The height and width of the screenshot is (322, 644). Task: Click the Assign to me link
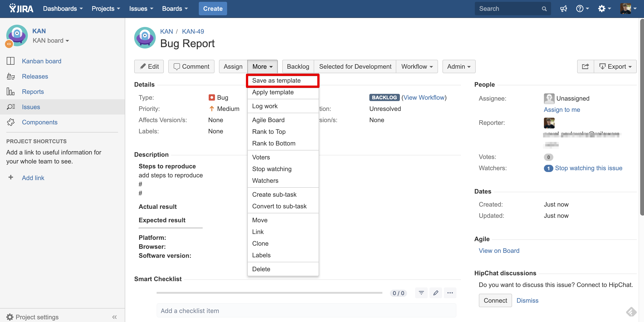[562, 110]
